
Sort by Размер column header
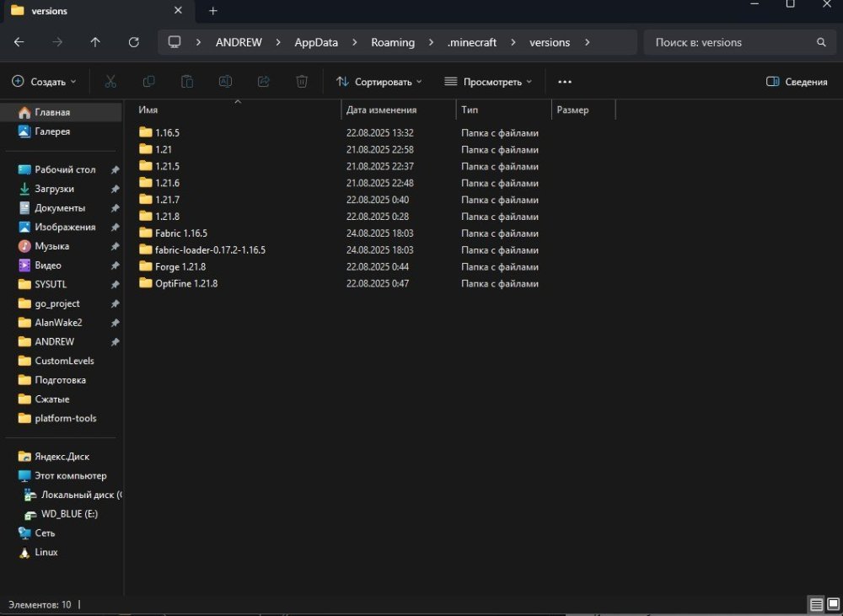583,110
